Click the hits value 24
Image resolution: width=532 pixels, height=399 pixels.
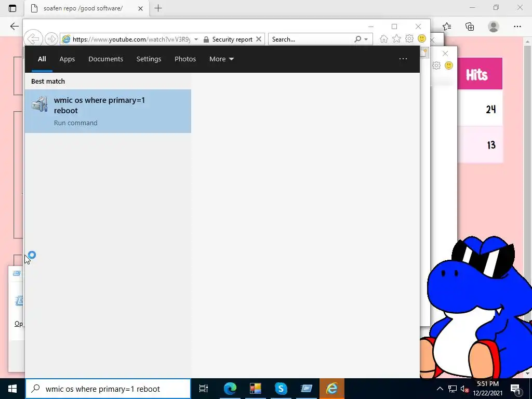pos(491,109)
